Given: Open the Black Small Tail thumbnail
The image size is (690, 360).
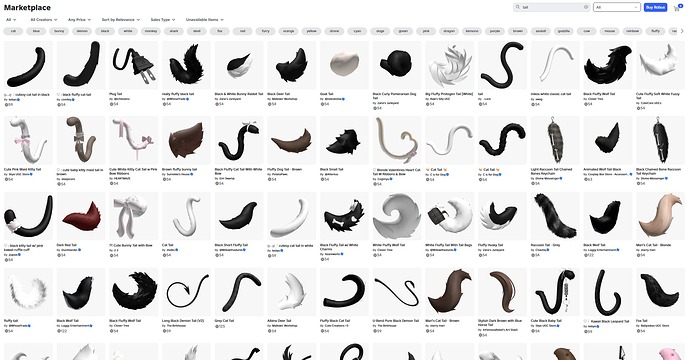Looking at the screenshot, I should [x=344, y=140].
